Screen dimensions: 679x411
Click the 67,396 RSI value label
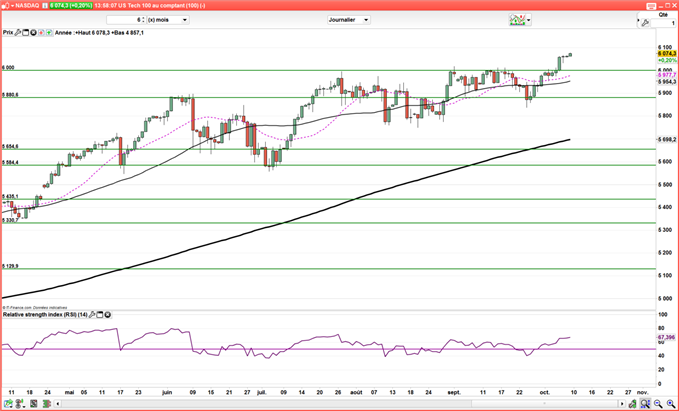[667, 337]
